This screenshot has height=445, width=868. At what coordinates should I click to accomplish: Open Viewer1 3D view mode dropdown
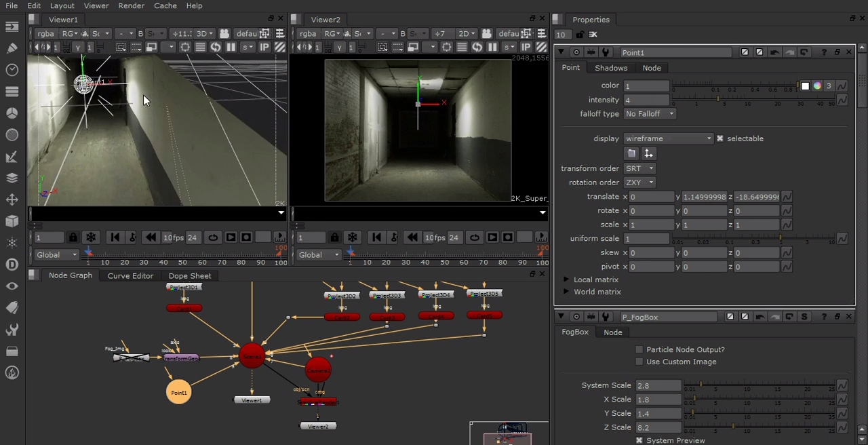[x=205, y=33]
